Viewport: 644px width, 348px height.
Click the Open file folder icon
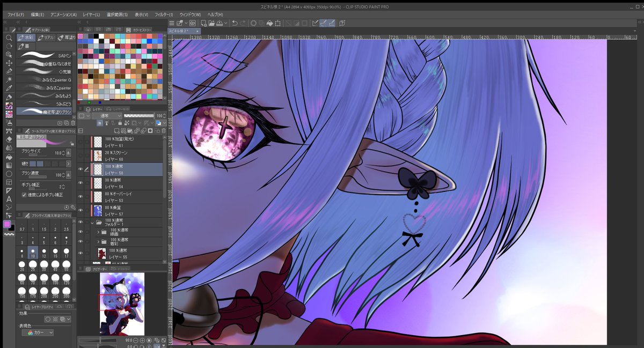[x=211, y=23]
